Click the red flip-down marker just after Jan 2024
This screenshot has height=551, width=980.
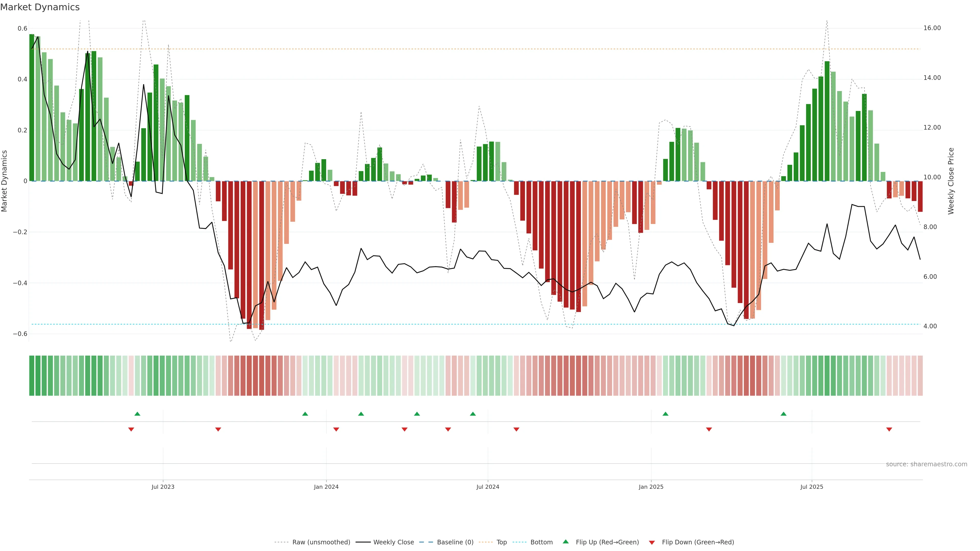(x=336, y=429)
